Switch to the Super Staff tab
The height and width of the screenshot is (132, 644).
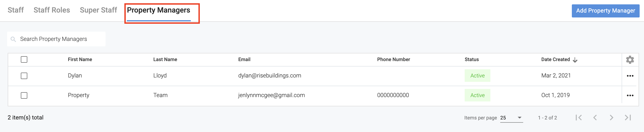click(x=98, y=10)
